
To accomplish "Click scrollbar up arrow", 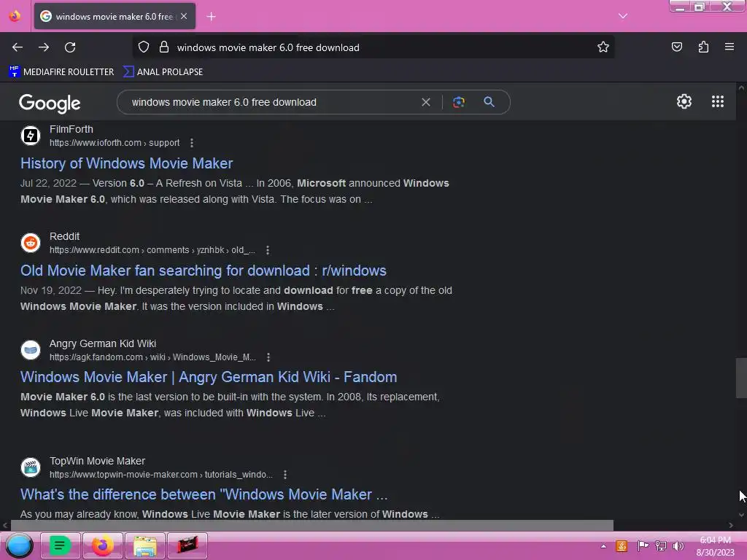I will 741,88.
